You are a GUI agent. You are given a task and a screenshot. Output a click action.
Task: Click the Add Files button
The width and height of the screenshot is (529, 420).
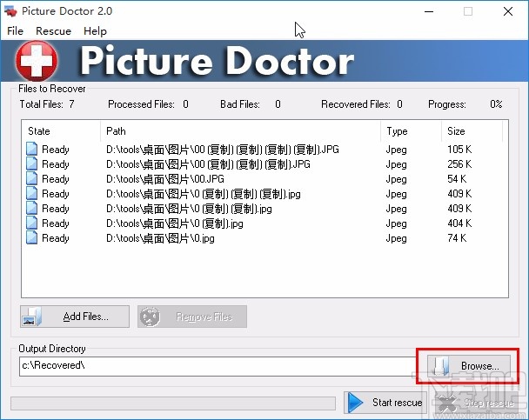(x=75, y=317)
